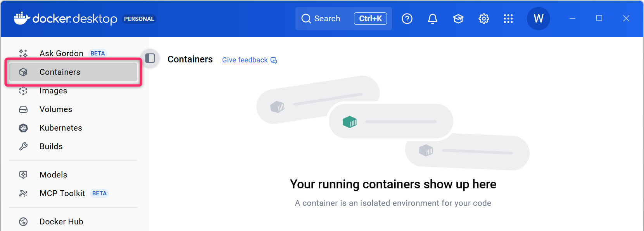
Task: Click the user avatar W
Action: point(538,19)
